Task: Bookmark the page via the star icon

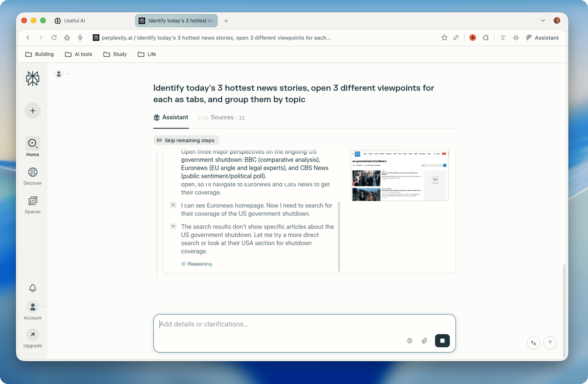Action: (x=444, y=37)
